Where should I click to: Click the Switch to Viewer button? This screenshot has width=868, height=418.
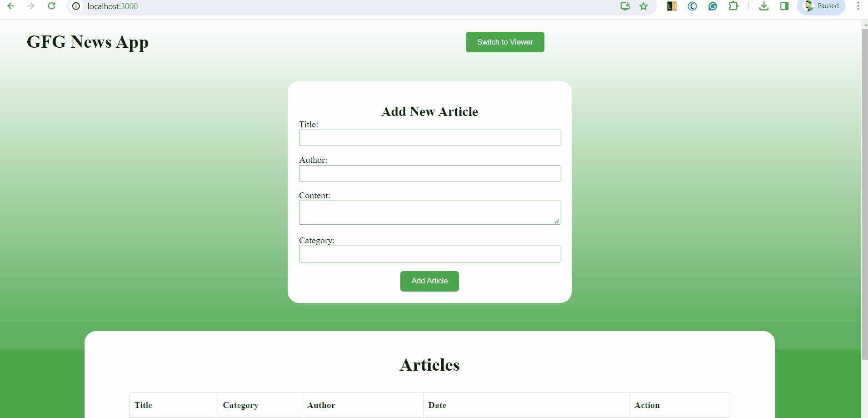click(x=505, y=42)
